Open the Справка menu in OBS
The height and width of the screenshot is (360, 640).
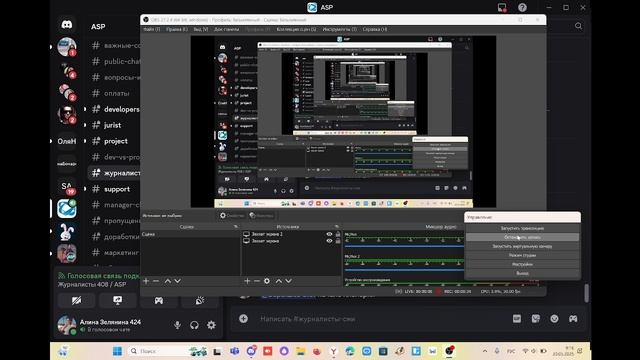375,29
